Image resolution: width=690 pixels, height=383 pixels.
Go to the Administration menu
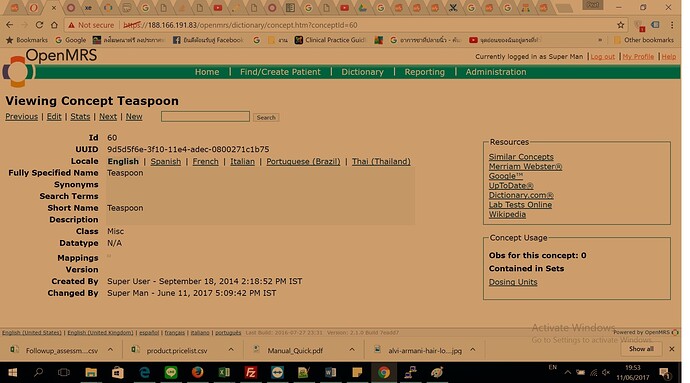pos(495,72)
